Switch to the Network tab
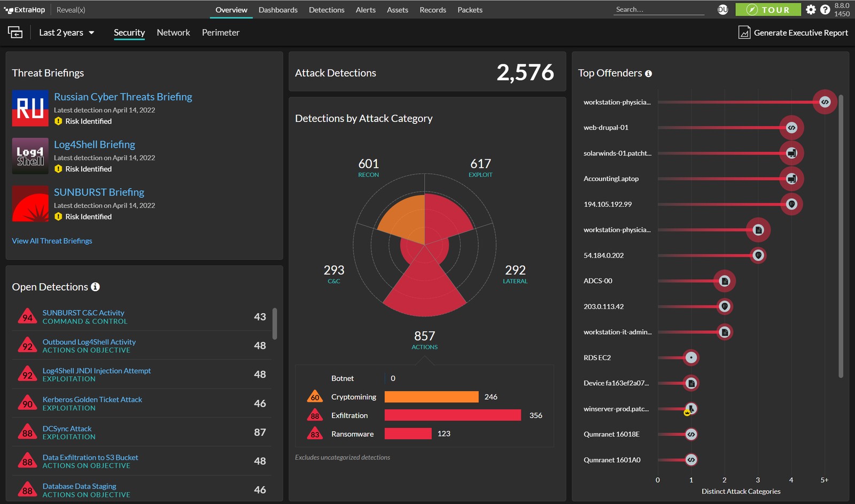Screen dimensions: 855x504 click(173, 33)
